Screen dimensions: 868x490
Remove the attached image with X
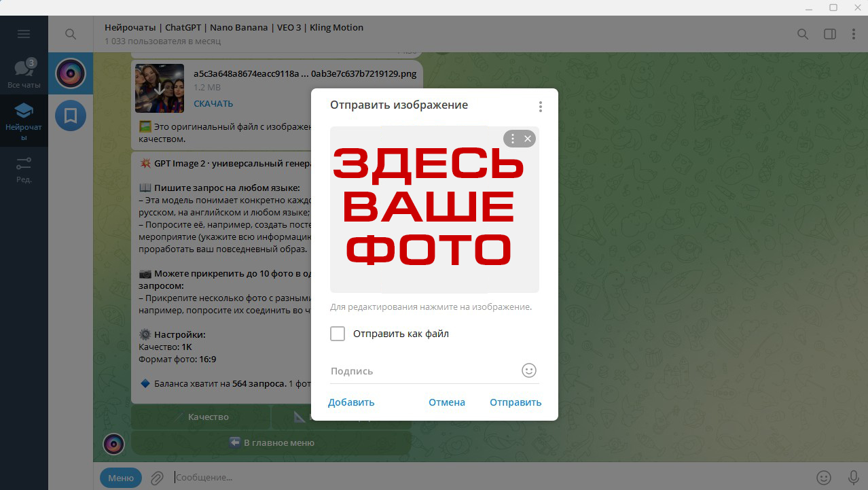[x=528, y=139]
